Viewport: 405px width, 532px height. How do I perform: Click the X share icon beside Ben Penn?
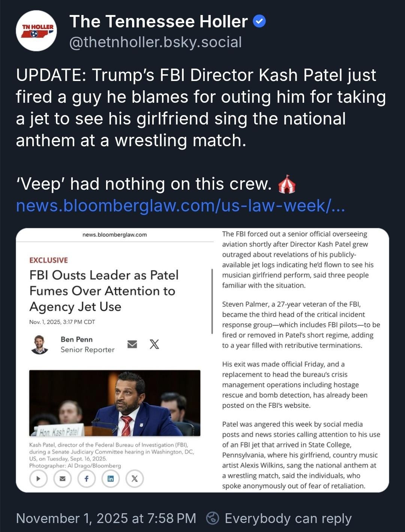pyautogui.click(x=154, y=344)
